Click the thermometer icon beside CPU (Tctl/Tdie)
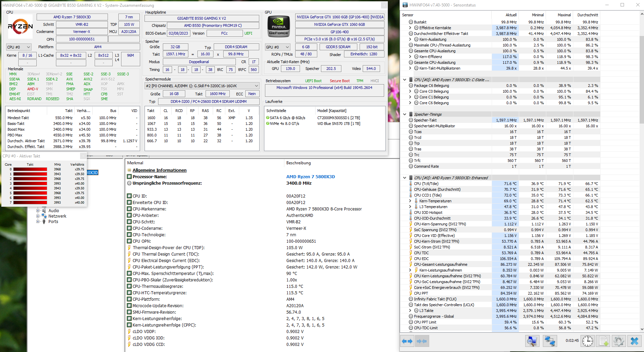The image size is (644, 352). click(x=411, y=184)
